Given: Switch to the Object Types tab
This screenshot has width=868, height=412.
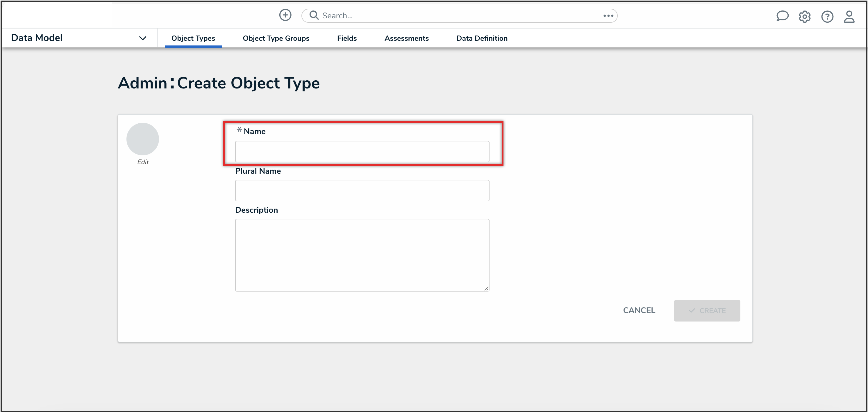Looking at the screenshot, I should [193, 38].
